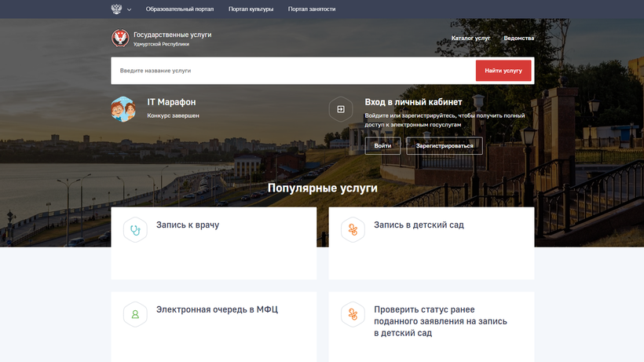
Task: Click the stethoscope icon for Запись к врачу
Action: (x=135, y=230)
